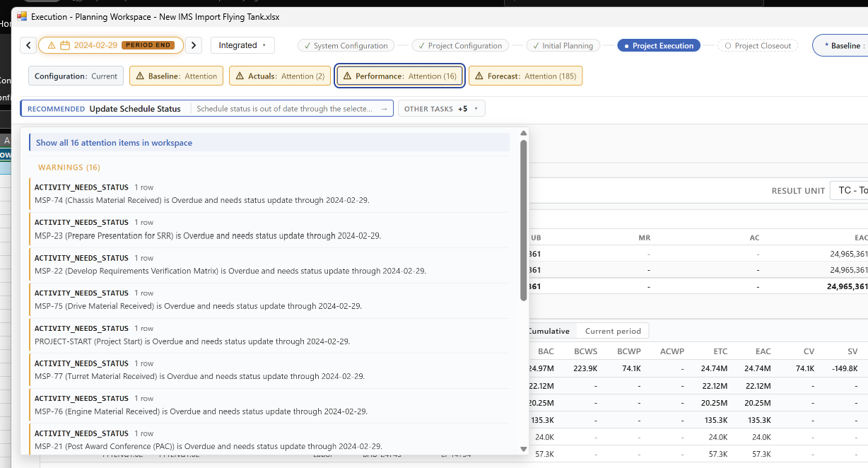Switch to the Current period toggle
Viewport: 868px width, 468px height.
(613, 331)
